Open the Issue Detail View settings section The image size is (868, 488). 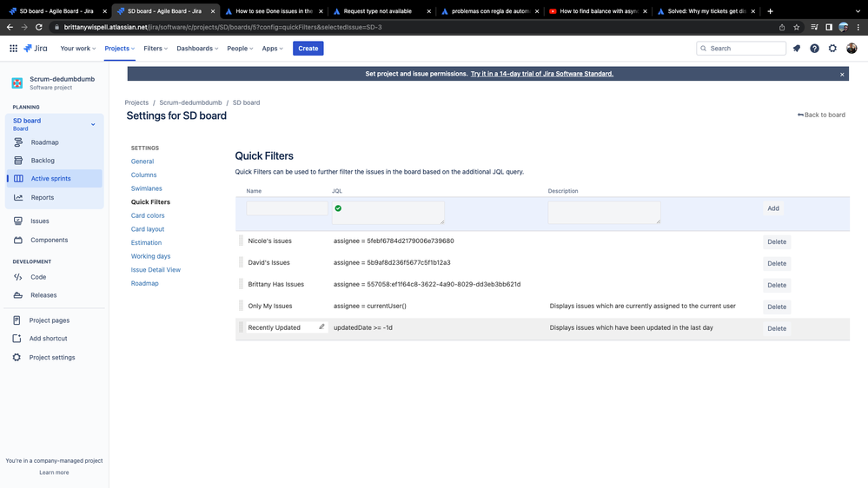coord(156,270)
